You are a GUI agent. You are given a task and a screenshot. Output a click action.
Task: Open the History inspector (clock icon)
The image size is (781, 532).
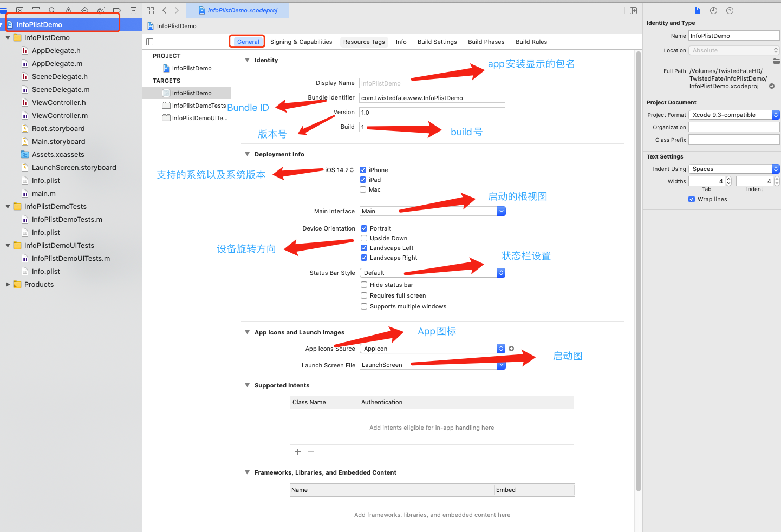click(x=713, y=10)
